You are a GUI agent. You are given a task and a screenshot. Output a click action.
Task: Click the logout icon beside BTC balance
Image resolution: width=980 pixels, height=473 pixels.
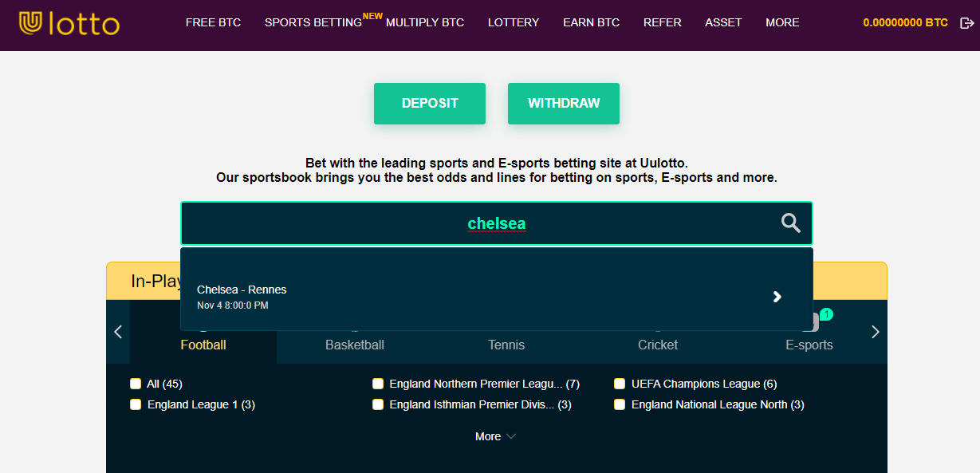coord(966,23)
